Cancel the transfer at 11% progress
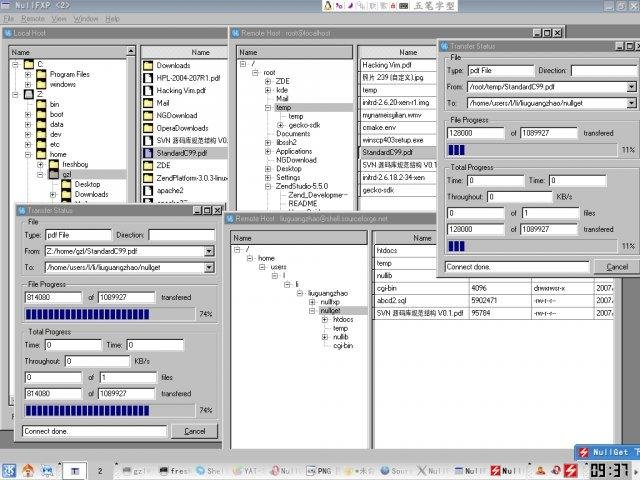Image resolution: width=640 pixels, height=480 pixels. coord(617,267)
